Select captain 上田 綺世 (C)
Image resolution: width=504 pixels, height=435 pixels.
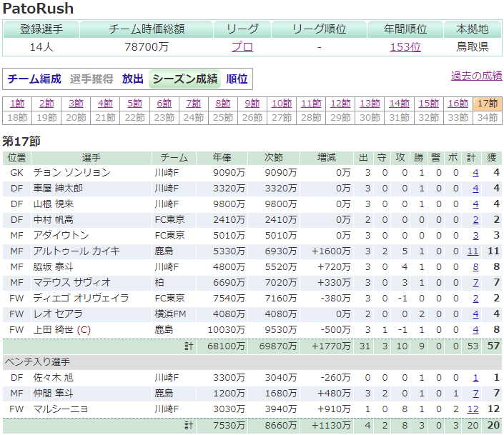point(62,330)
